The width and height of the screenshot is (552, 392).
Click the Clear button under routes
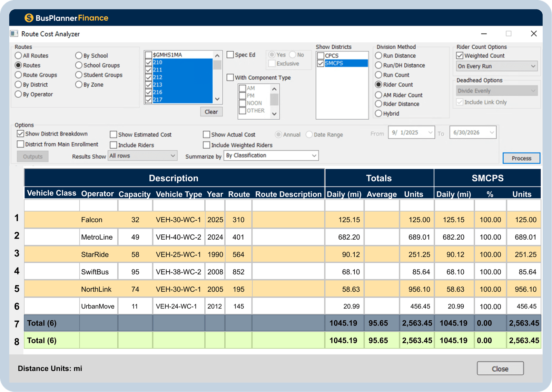[211, 112]
